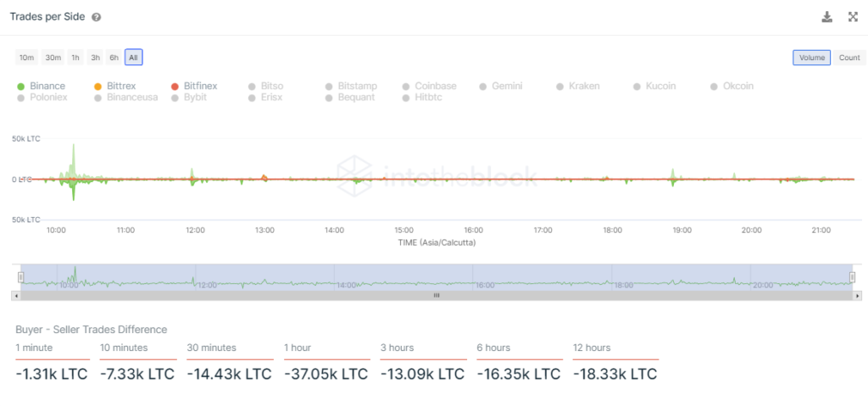This screenshot has height=406, width=868.
Task: Toggle the Bittrex series in the legend
Action: point(115,86)
